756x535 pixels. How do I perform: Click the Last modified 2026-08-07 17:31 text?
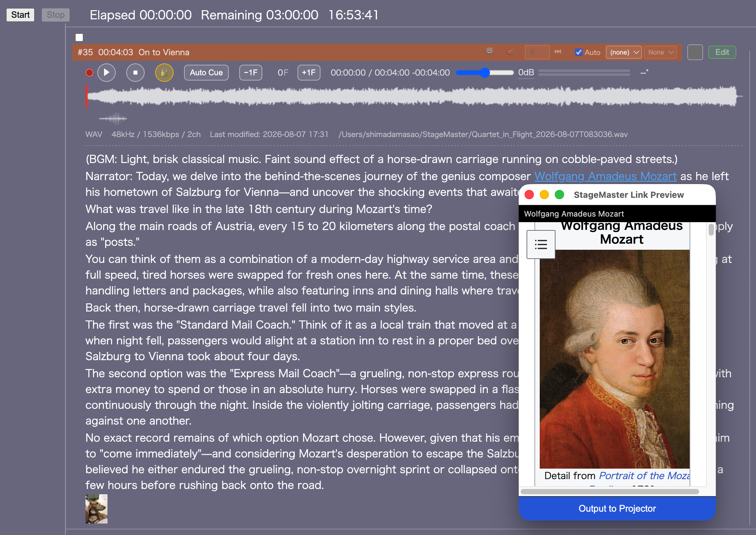[x=269, y=134]
